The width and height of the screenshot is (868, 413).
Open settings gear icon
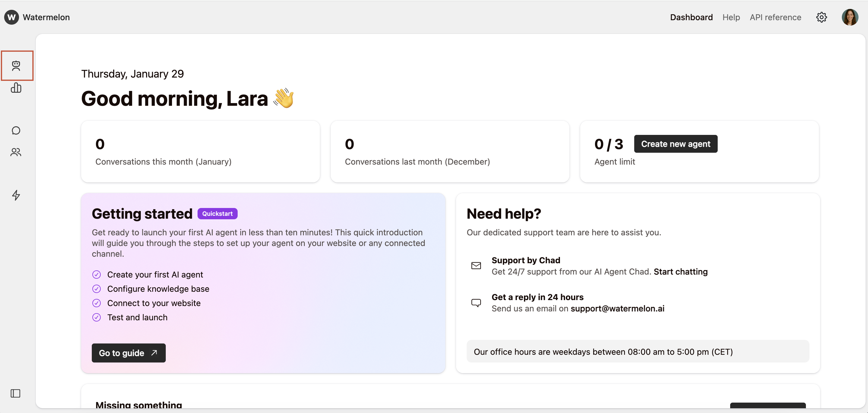pos(821,17)
